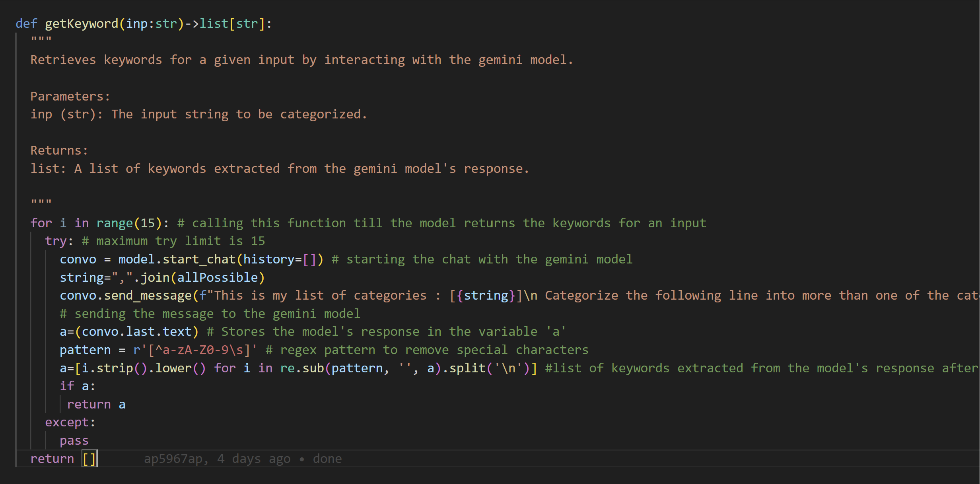Image resolution: width=980 pixels, height=484 pixels.
Task: Click the 'Parameters:' docstring heading
Action: pyautogui.click(x=70, y=96)
